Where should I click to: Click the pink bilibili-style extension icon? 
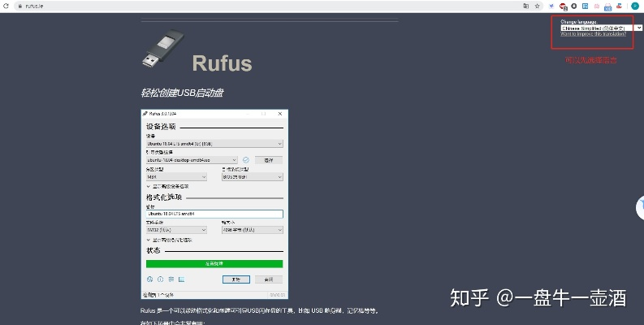pyautogui.click(x=597, y=6)
